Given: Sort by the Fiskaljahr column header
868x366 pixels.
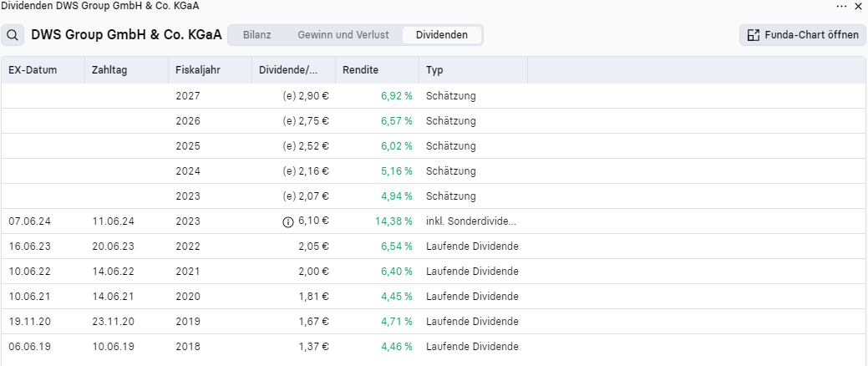Looking at the screenshot, I should tap(211, 70).
